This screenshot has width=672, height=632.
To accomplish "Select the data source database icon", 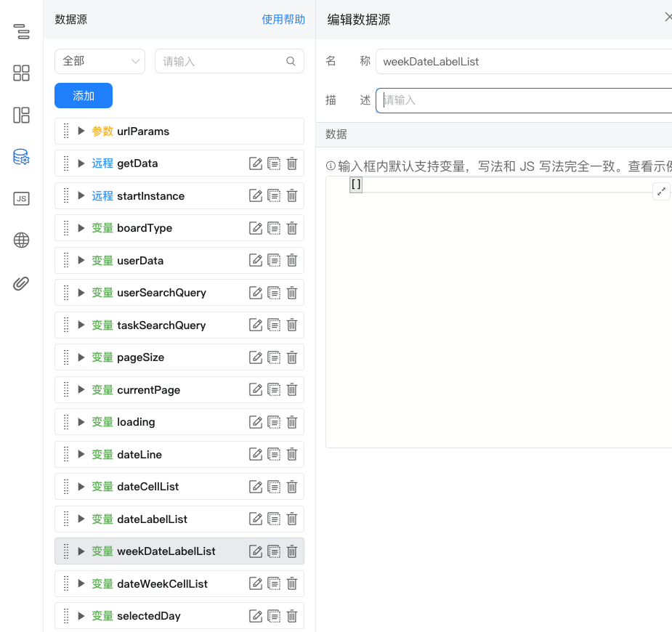I will tap(21, 157).
